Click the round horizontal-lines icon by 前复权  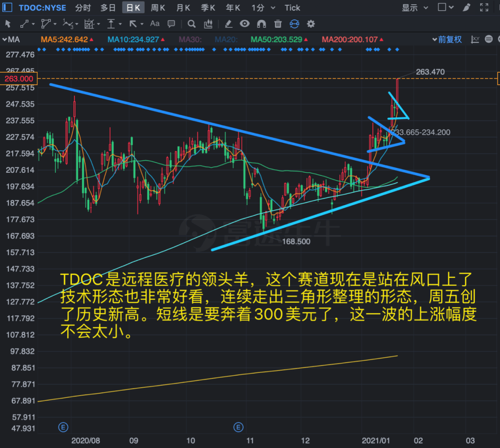[488, 39]
